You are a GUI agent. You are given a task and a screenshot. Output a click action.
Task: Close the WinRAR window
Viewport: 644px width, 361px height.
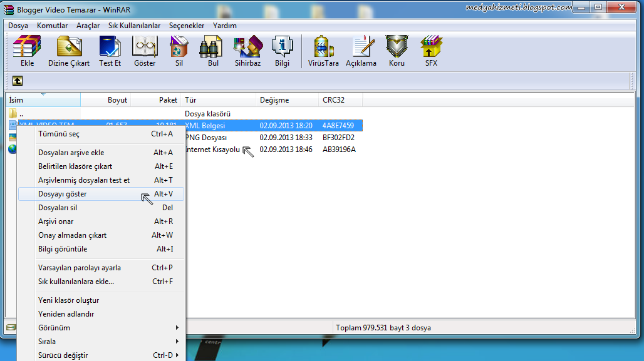pos(622,8)
